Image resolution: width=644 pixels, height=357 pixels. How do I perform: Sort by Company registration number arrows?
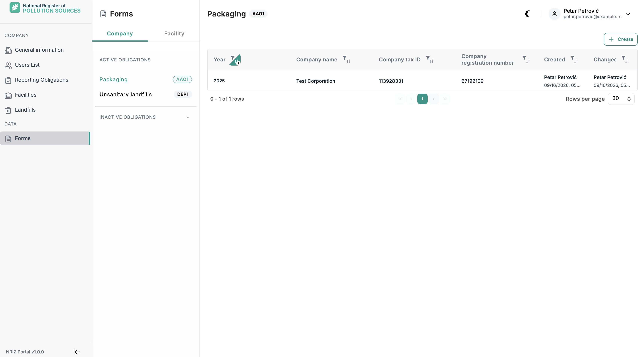528,61
